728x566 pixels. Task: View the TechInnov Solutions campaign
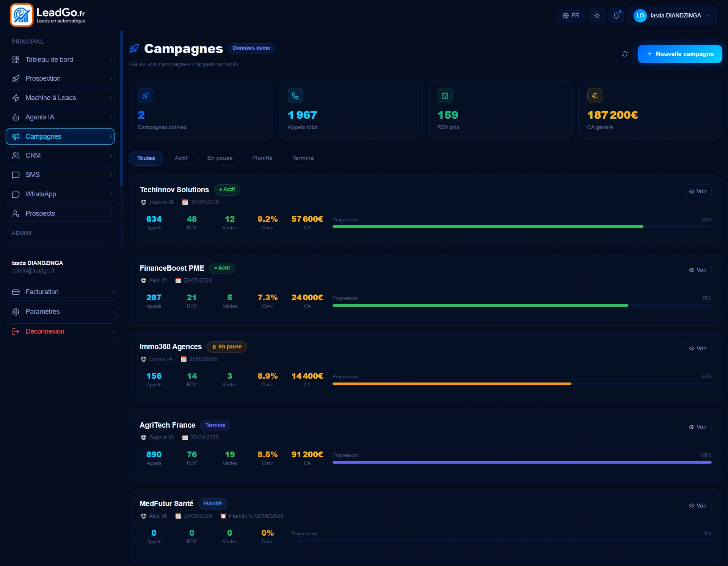pos(698,191)
